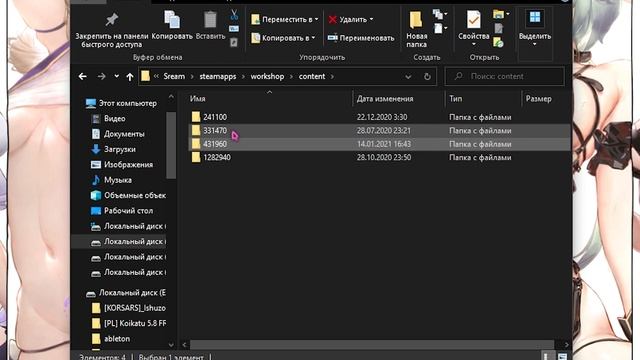Go back with the left arrow

(x=82, y=76)
